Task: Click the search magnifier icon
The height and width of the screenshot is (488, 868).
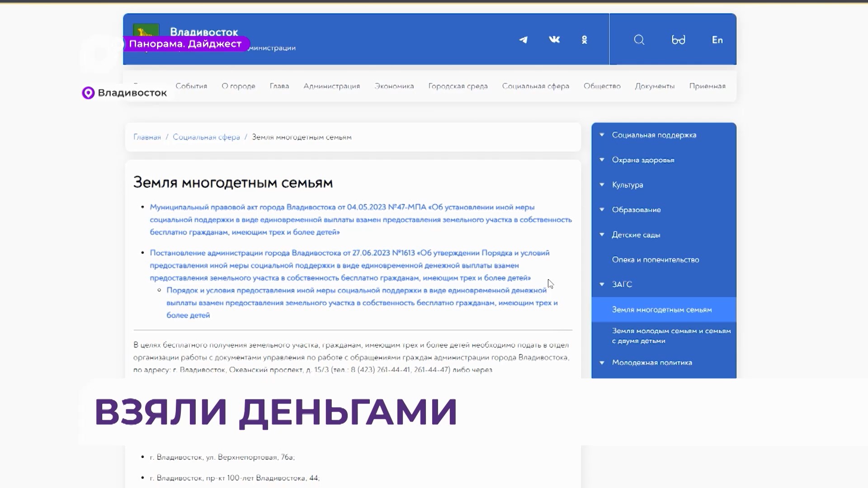Action: click(x=639, y=40)
